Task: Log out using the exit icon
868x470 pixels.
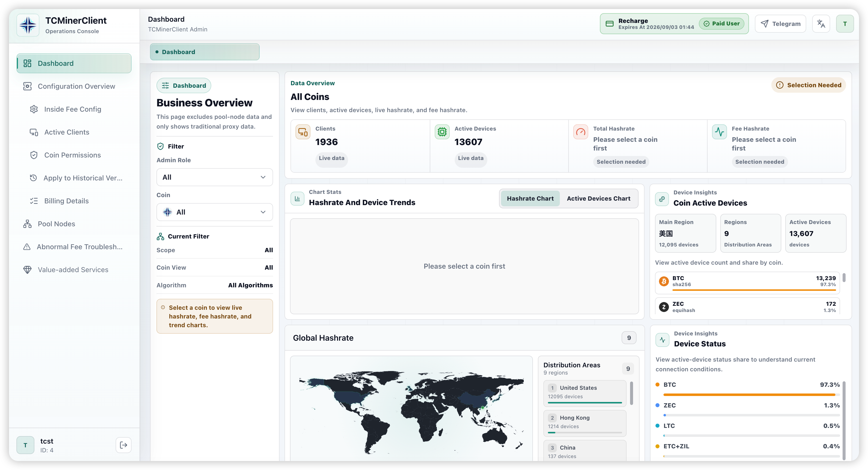Action: (x=124, y=445)
